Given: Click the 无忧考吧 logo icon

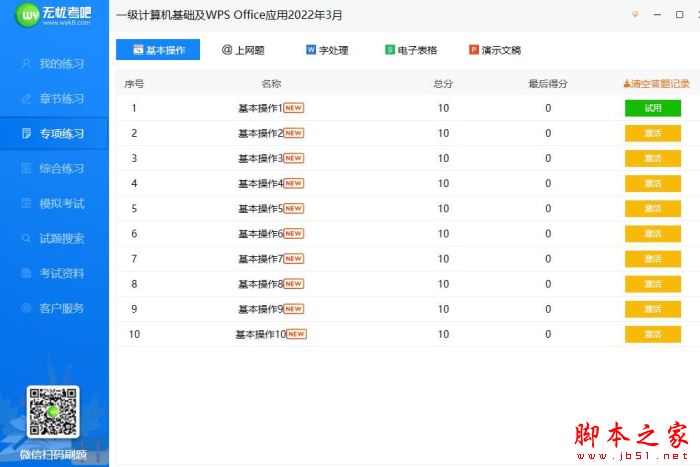Looking at the screenshot, I should [27, 15].
